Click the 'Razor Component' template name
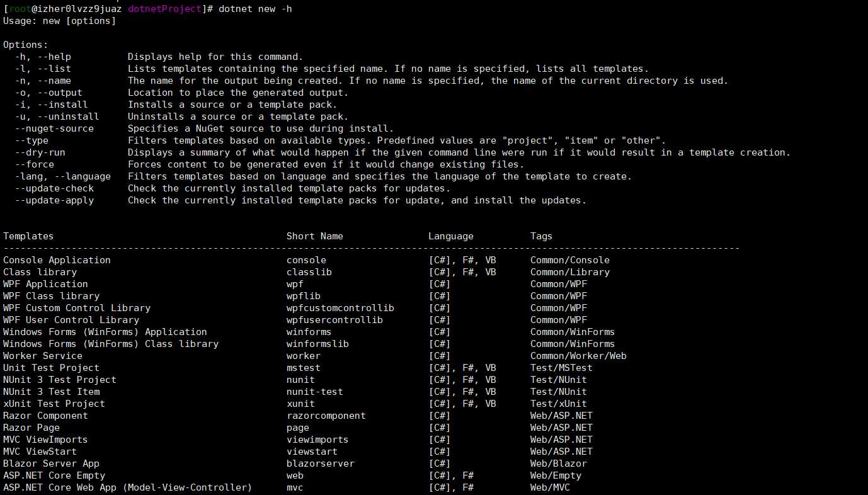 coord(45,416)
